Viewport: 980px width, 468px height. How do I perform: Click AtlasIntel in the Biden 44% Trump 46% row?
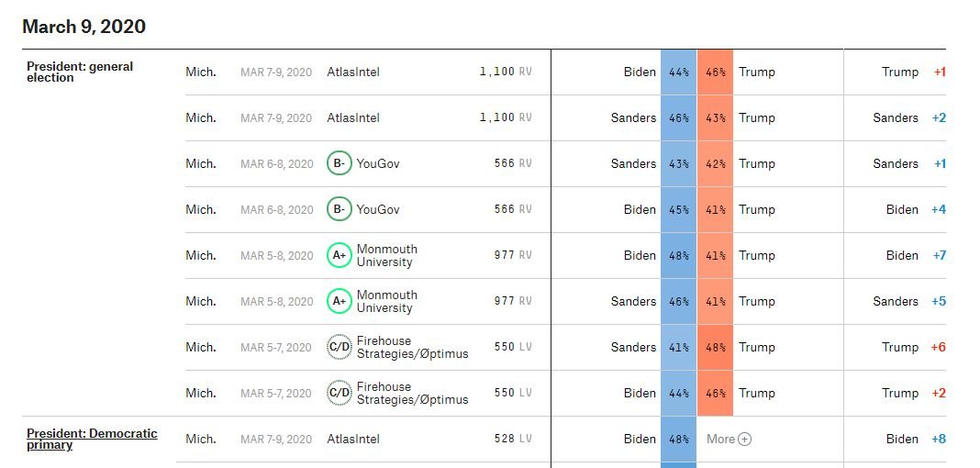pyautogui.click(x=353, y=72)
